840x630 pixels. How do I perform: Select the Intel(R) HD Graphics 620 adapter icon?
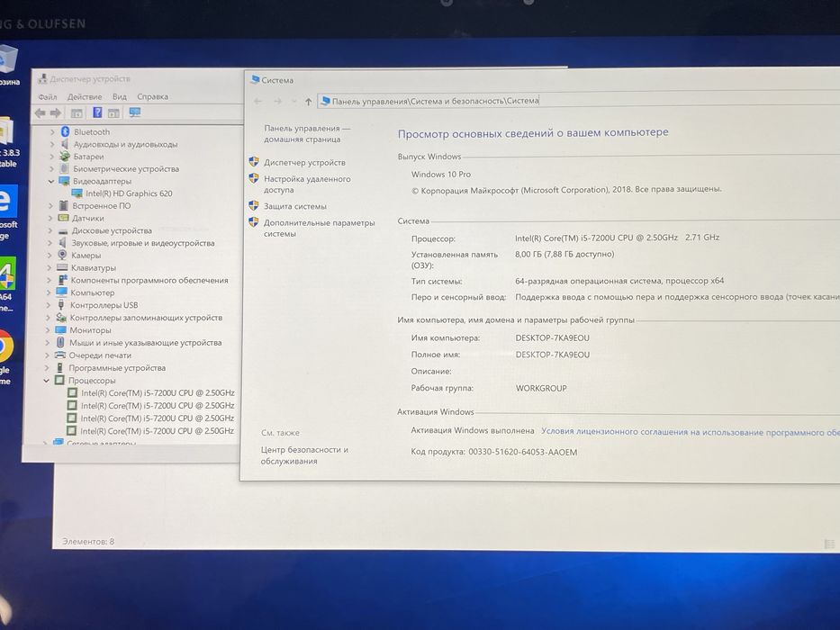tap(77, 193)
